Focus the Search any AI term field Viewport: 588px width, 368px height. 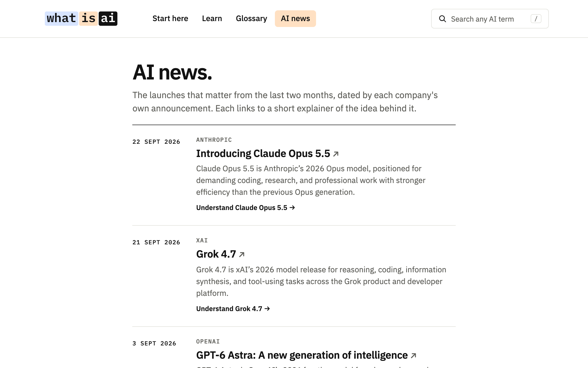490,19
